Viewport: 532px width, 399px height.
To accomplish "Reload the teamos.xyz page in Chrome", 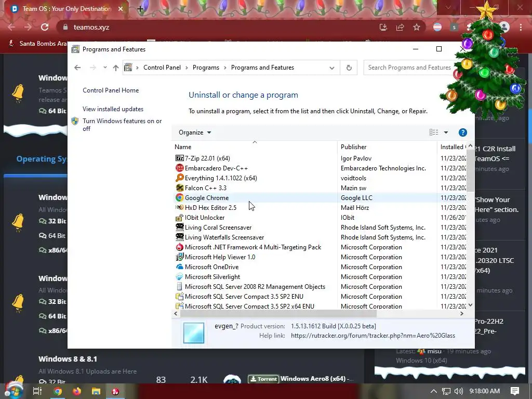I will click(x=45, y=27).
